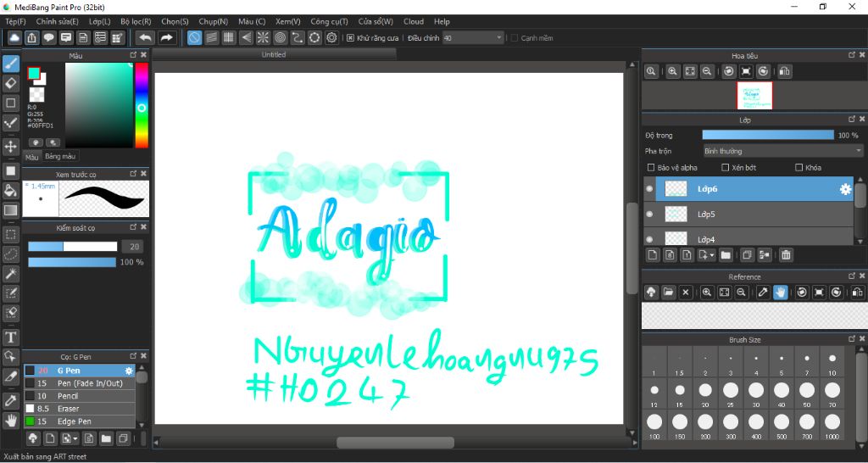
Task: Select the Pencil brush
Action: coord(79,396)
